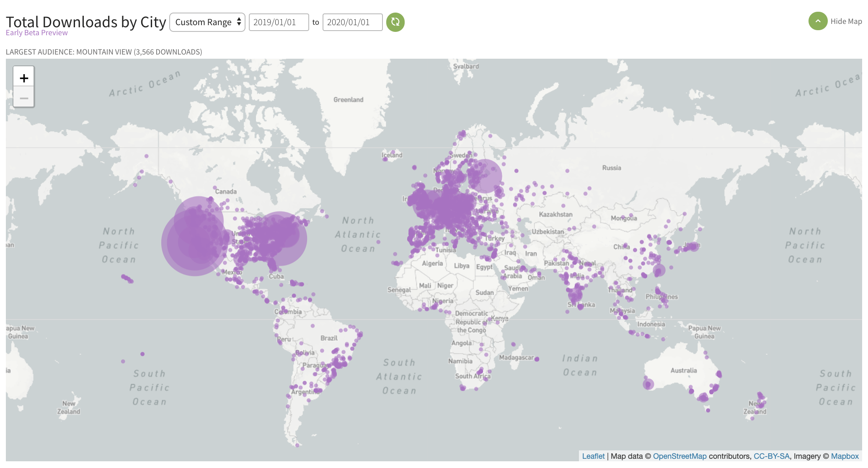The image size is (868, 468).
Task: Click the download cluster over Hawaii
Action: tap(128, 279)
